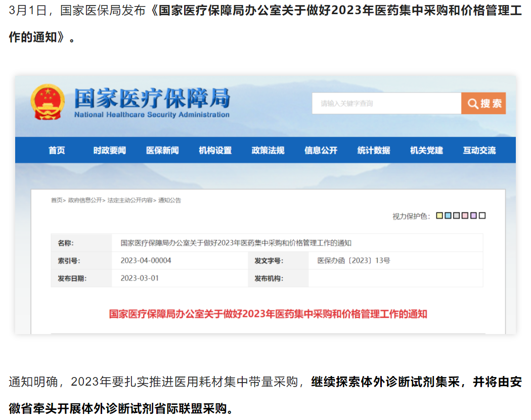This screenshot has height=420, width=531.
Task: Select the purple eye-protection color swatch
Action: tap(473, 216)
